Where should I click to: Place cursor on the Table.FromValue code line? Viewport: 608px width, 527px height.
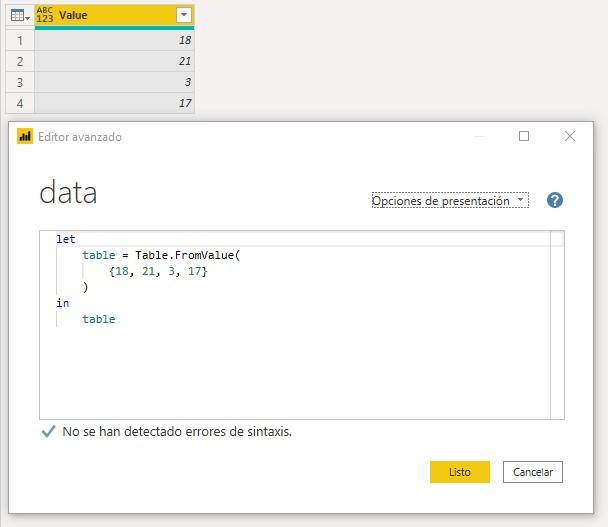coord(160,255)
